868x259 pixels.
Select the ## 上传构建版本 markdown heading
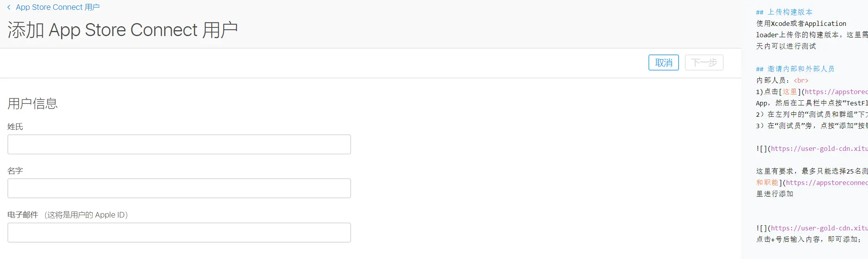point(784,12)
